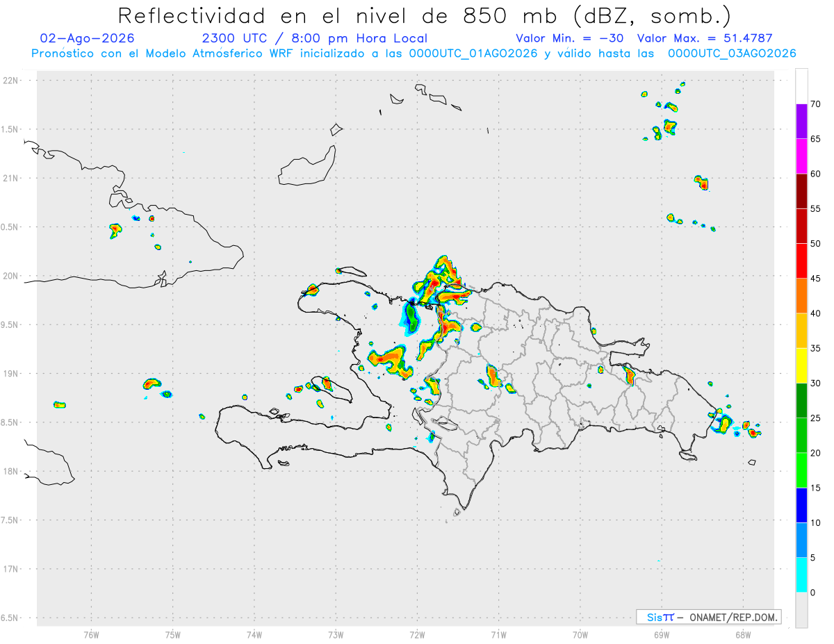Image resolution: width=834 pixels, height=644 pixels.
Task: Click the 'Valor Min. = -30' text
Action: 570,38
